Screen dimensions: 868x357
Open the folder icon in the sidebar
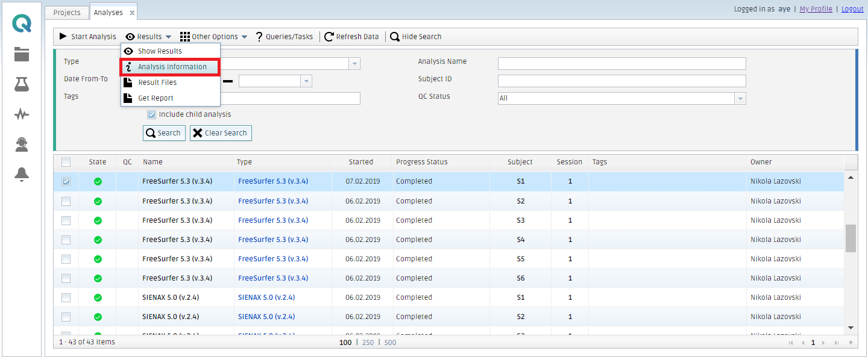[22, 54]
